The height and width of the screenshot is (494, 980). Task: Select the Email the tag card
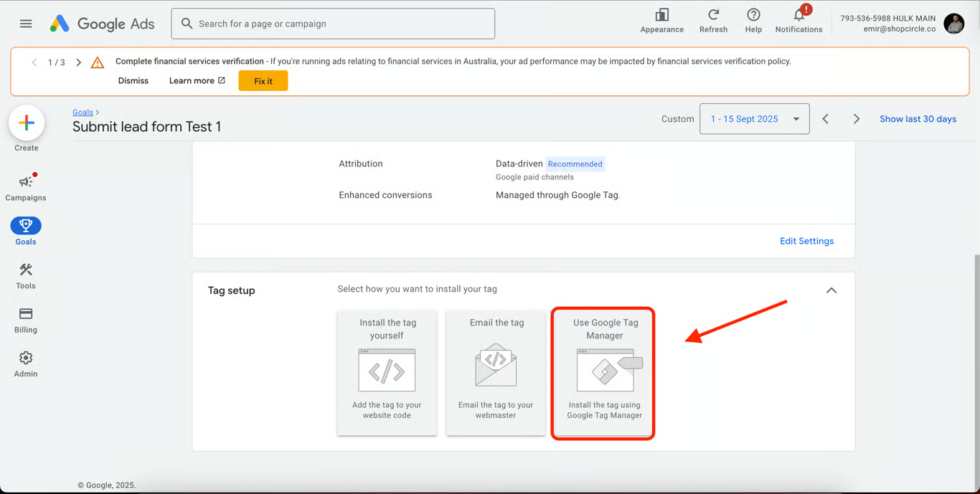point(496,372)
